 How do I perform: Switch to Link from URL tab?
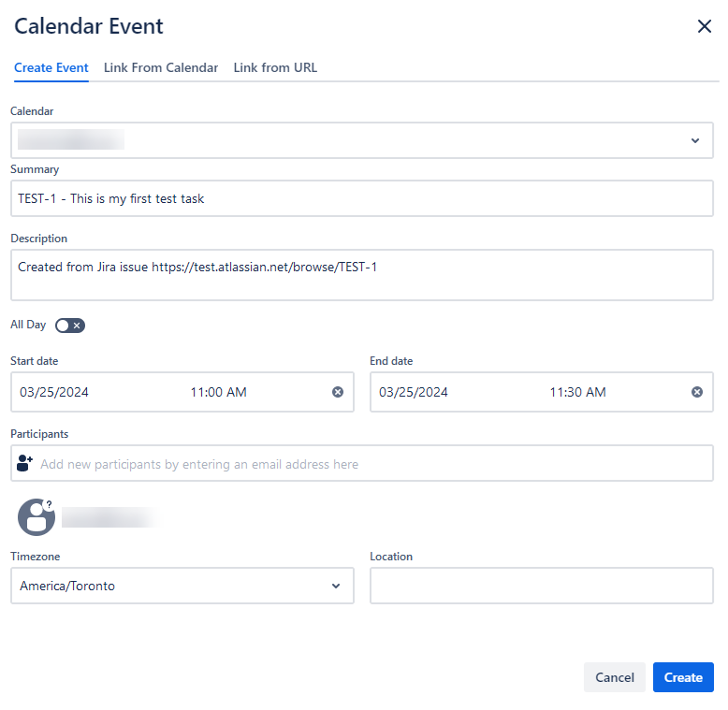coord(275,67)
